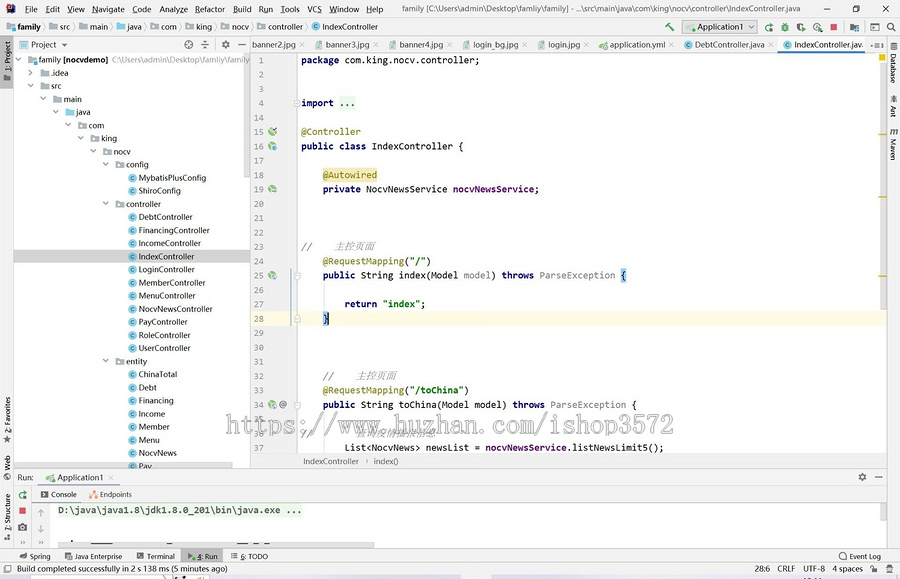This screenshot has height=579, width=900.
Task: Click the Collapse All icon in Project panel
Action: (x=205, y=44)
